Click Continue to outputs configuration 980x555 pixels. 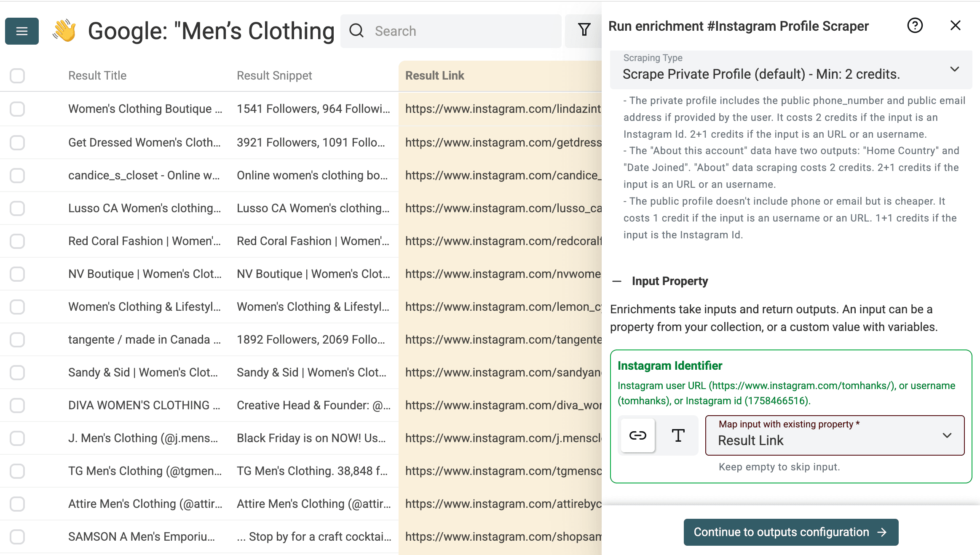(x=791, y=532)
